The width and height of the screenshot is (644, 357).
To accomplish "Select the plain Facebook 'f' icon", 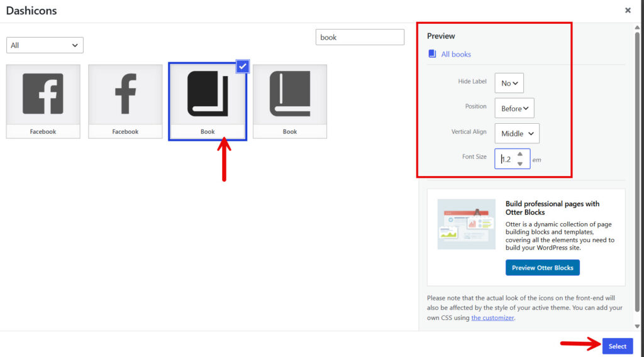I will point(125,101).
